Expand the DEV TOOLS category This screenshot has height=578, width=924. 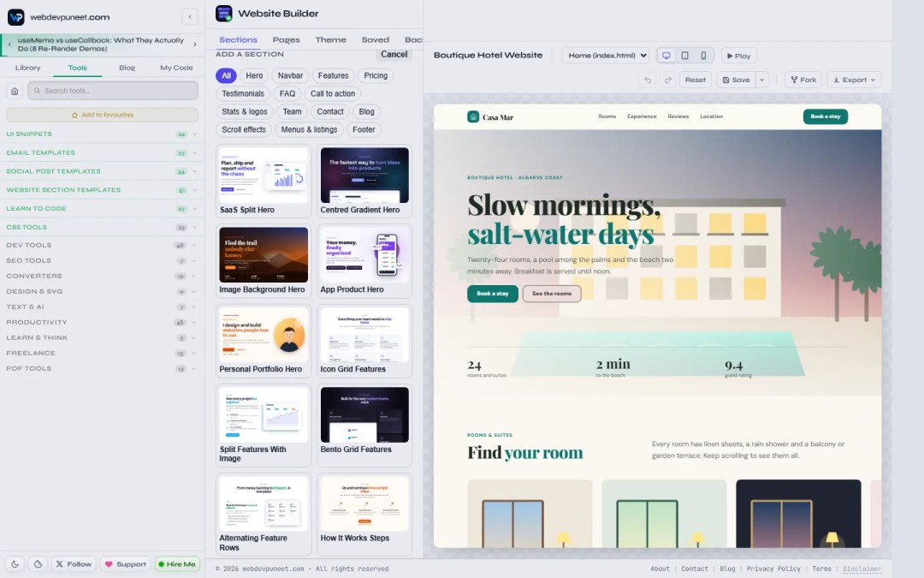pyautogui.click(x=102, y=246)
